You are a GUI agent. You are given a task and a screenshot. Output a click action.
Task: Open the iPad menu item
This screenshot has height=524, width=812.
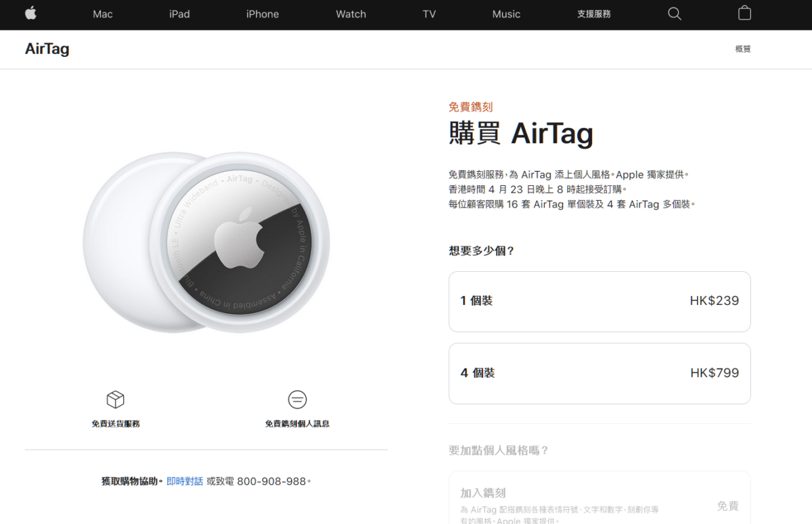point(179,14)
